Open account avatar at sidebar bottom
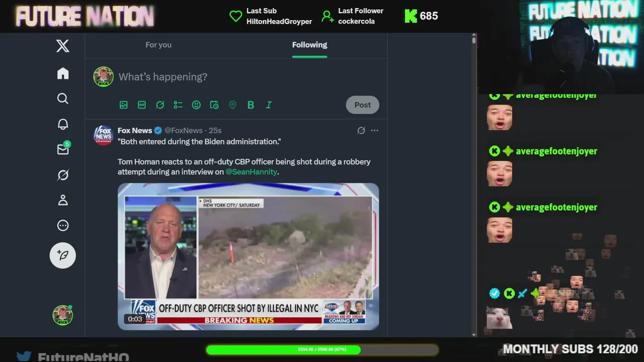Viewport: 644px width, 362px height. pyautogui.click(x=63, y=315)
